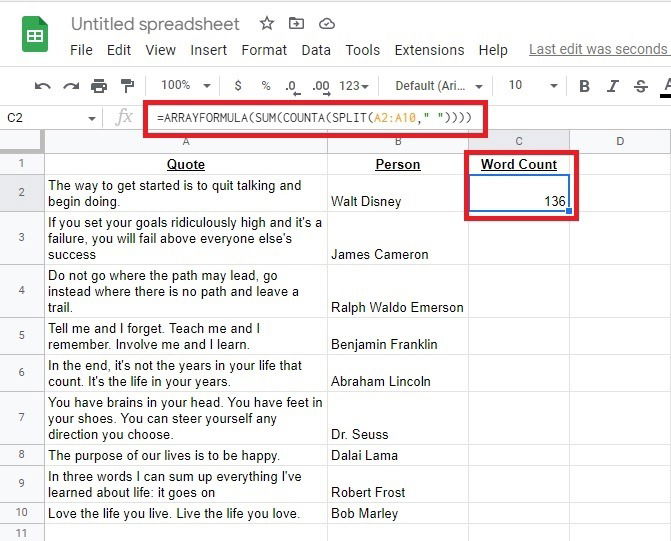Decrease decimal places
This screenshot has height=541, width=671.
click(293, 87)
